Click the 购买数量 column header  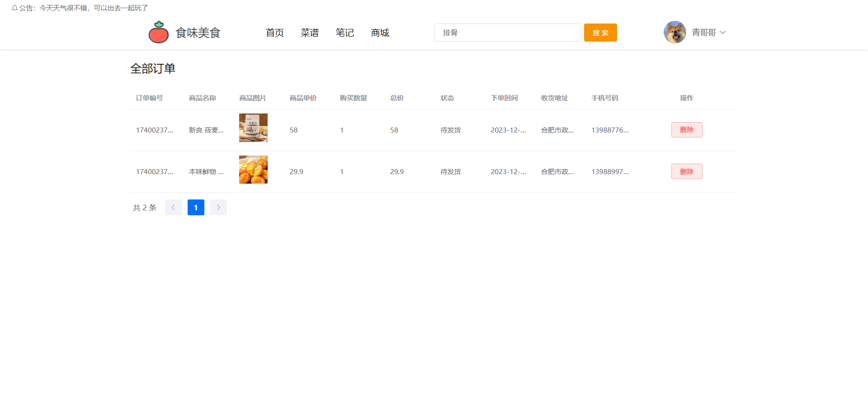354,98
